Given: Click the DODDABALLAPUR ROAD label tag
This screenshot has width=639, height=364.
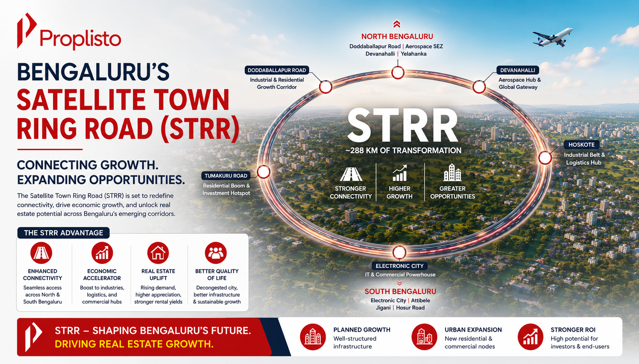Looking at the screenshot, I should pyautogui.click(x=277, y=70).
